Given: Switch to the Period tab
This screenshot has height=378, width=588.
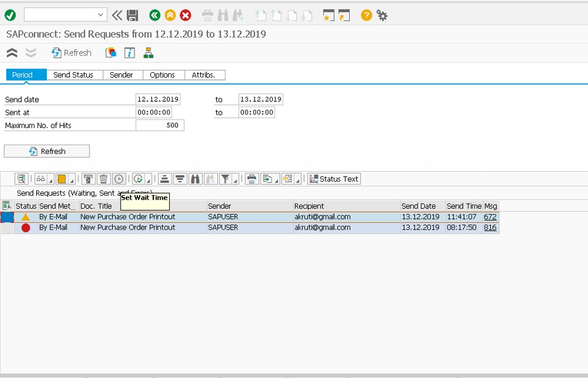Looking at the screenshot, I should pyautogui.click(x=26, y=74).
